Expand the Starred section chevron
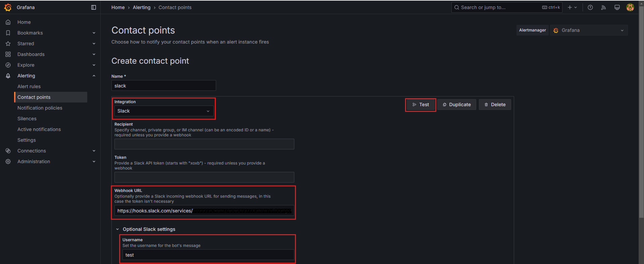 click(x=94, y=44)
